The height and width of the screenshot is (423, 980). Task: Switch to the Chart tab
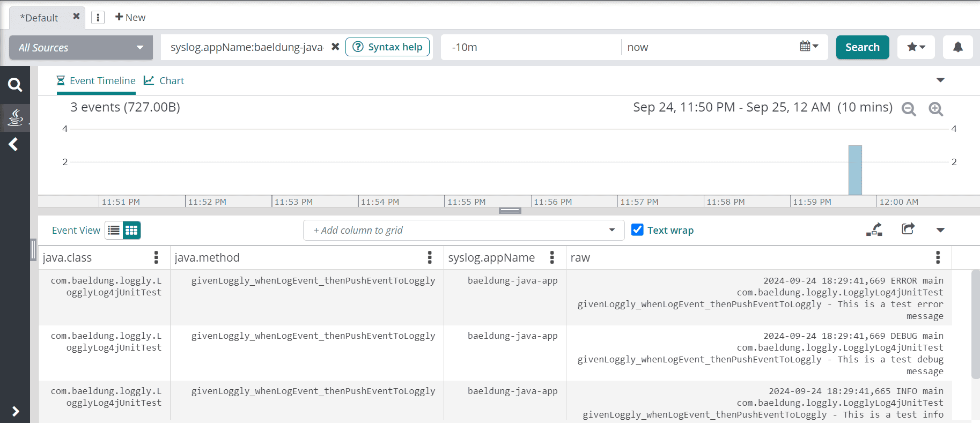pos(165,80)
